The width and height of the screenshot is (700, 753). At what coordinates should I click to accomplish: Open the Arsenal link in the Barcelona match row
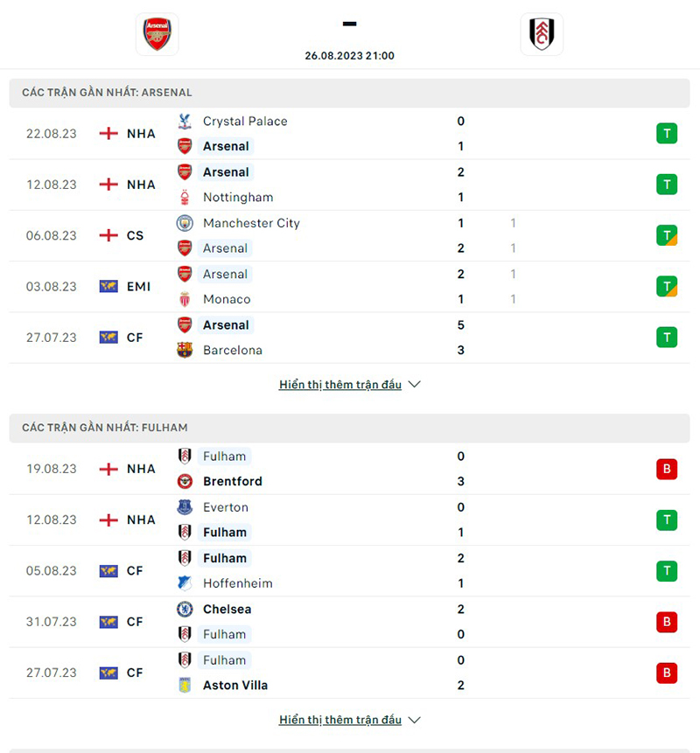226,324
